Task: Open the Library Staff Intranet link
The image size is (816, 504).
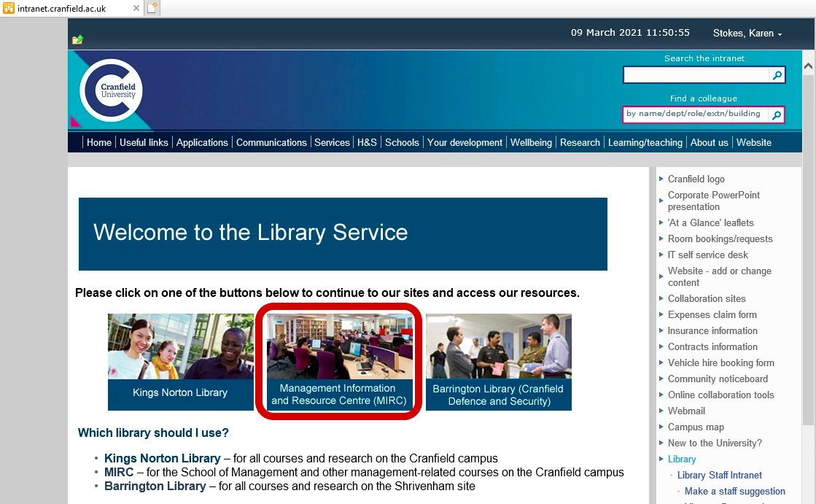Action: point(720,475)
